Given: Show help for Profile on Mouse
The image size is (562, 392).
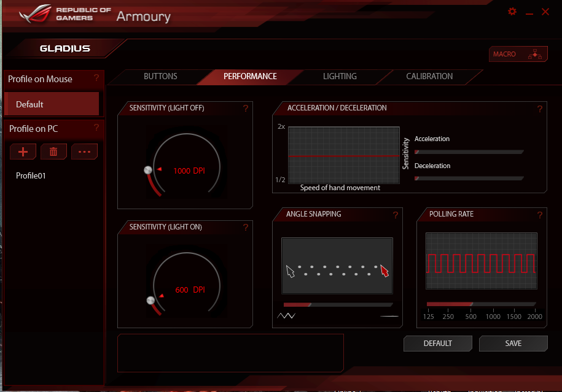Looking at the screenshot, I should coord(96,79).
